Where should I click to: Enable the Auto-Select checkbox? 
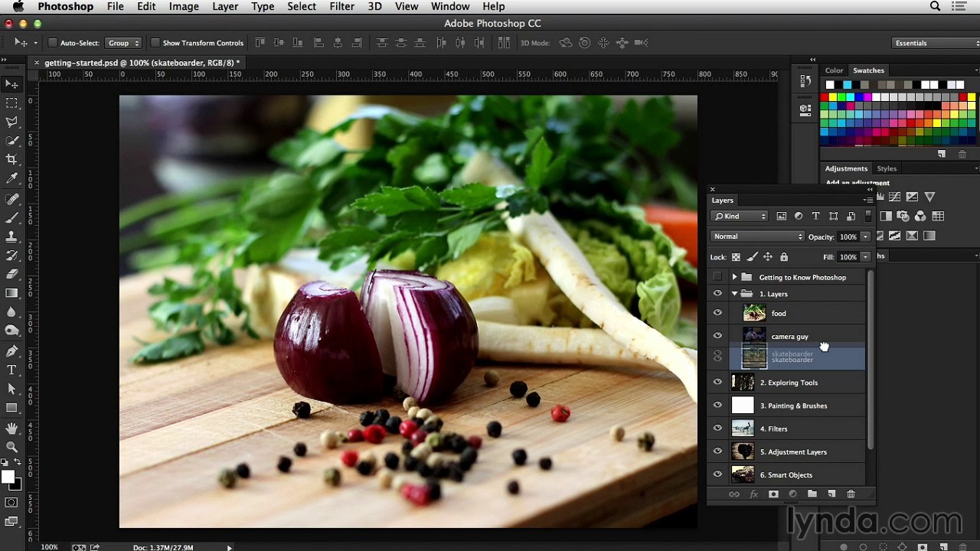53,43
